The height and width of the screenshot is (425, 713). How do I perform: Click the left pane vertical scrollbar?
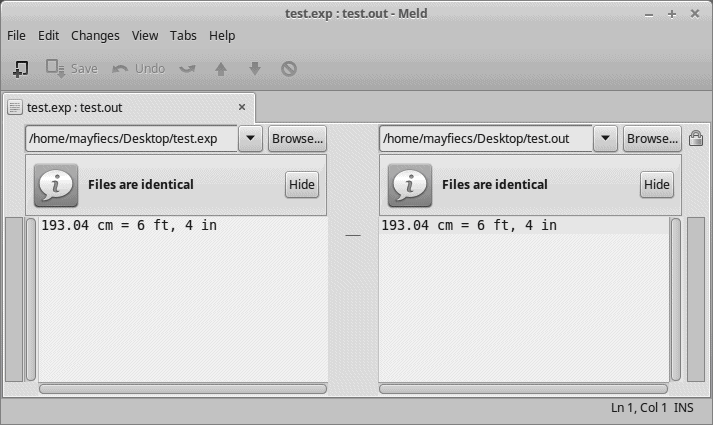coord(31,299)
